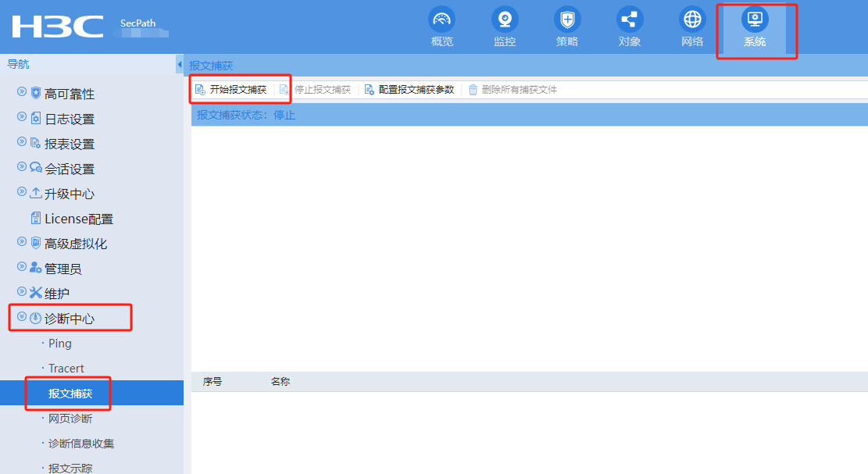Click the 升级中心 upload icon
Screen dimensions: 868x474
[35, 192]
